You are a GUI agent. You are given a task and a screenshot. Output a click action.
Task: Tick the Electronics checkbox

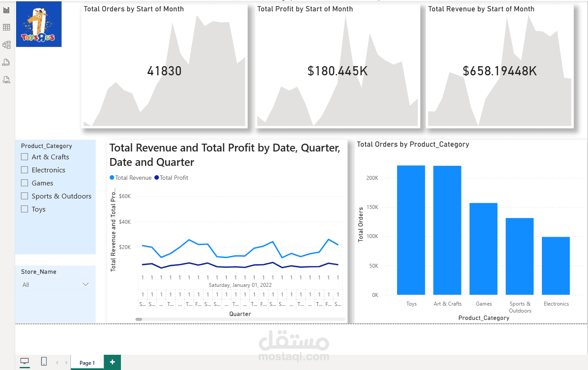(25, 170)
